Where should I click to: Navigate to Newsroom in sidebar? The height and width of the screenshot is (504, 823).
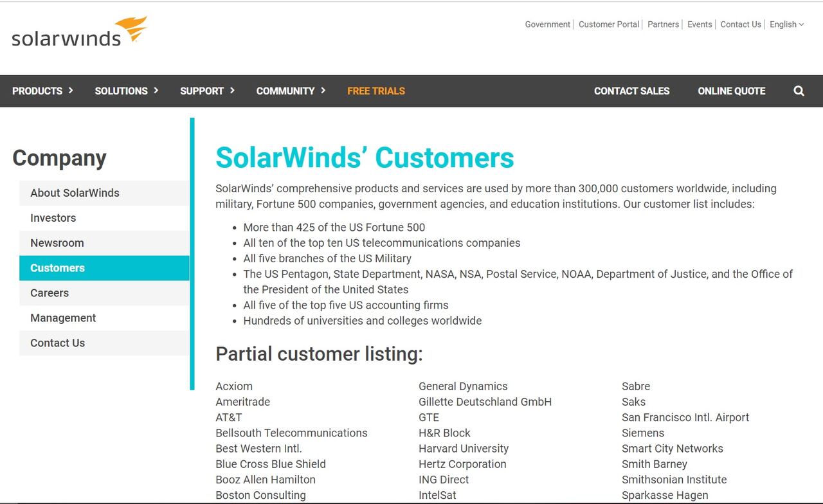pos(57,243)
